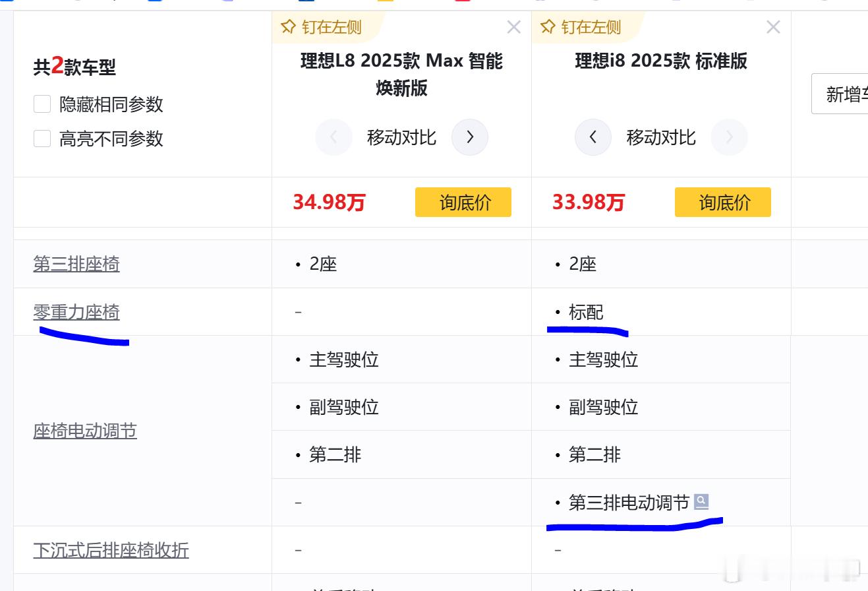Select 主驾驶位 in the 理想i8 column
This screenshot has width=868, height=591.
(x=604, y=359)
